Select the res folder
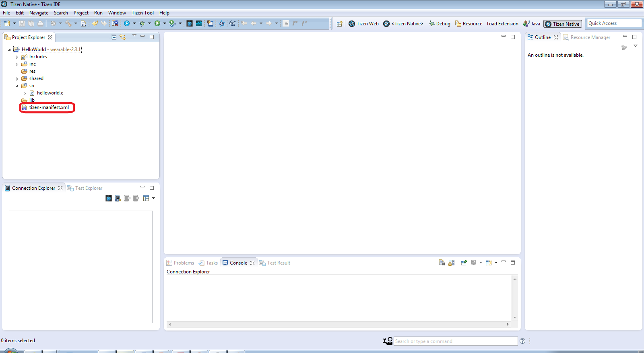Viewport: 644px width, 353px height. (x=32, y=71)
